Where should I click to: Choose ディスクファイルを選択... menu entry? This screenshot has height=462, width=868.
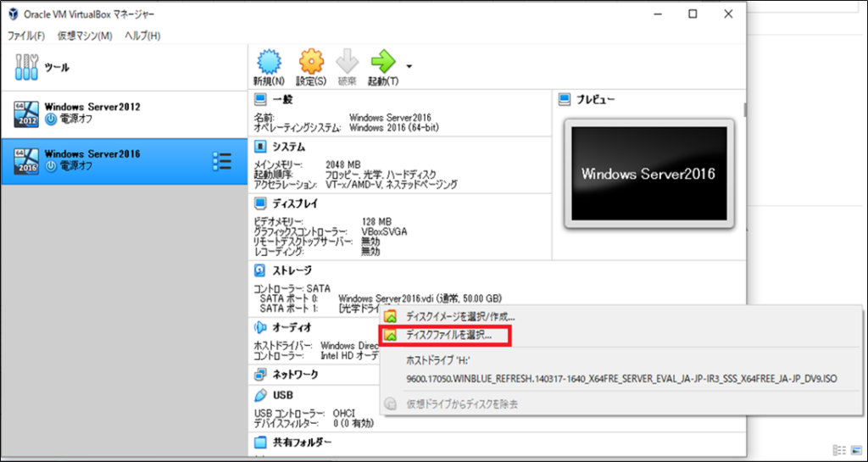[x=449, y=336]
